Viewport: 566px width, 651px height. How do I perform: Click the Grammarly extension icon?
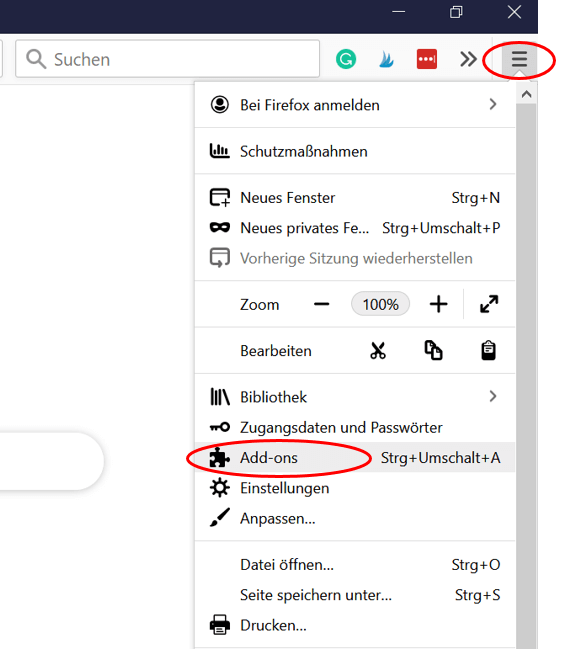point(345,59)
